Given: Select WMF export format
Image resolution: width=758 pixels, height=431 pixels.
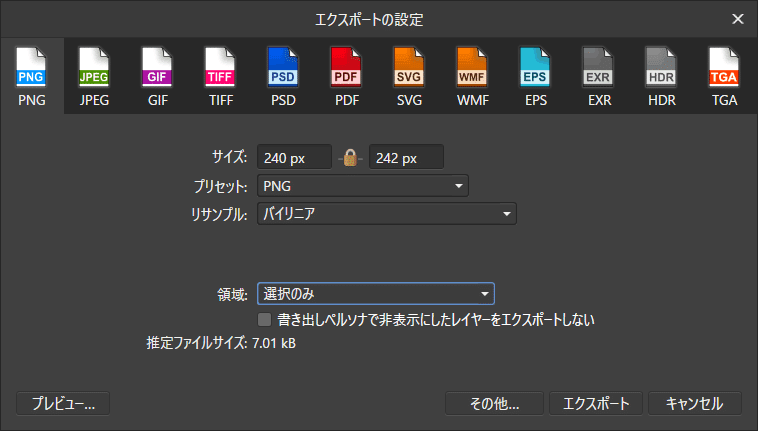Looking at the screenshot, I should point(472,76).
